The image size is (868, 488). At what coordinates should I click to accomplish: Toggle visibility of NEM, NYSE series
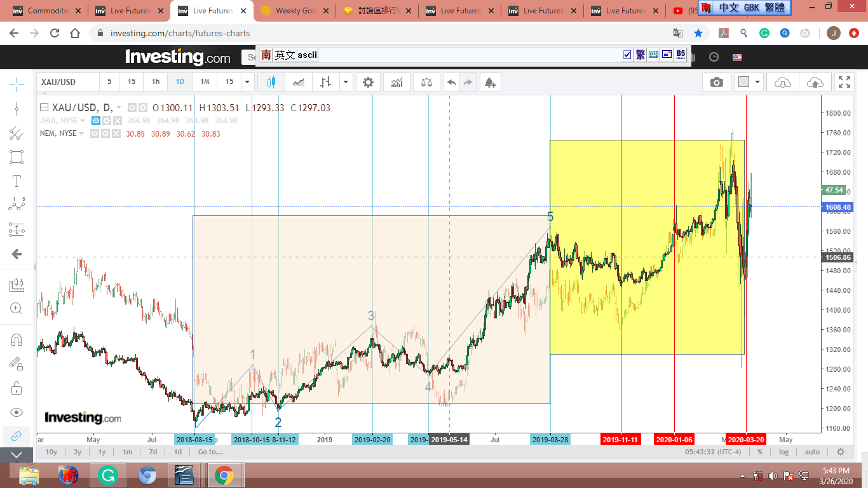click(95, 133)
